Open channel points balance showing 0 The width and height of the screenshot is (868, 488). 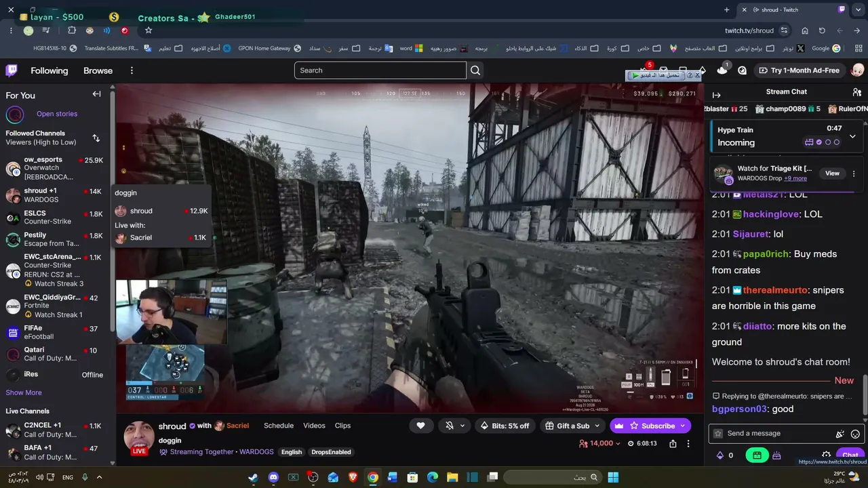pos(725,455)
